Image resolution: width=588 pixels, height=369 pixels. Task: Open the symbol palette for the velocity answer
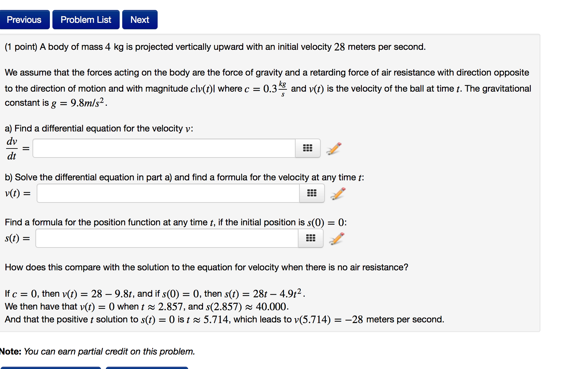pyautogui.click(x=312, y=193)
